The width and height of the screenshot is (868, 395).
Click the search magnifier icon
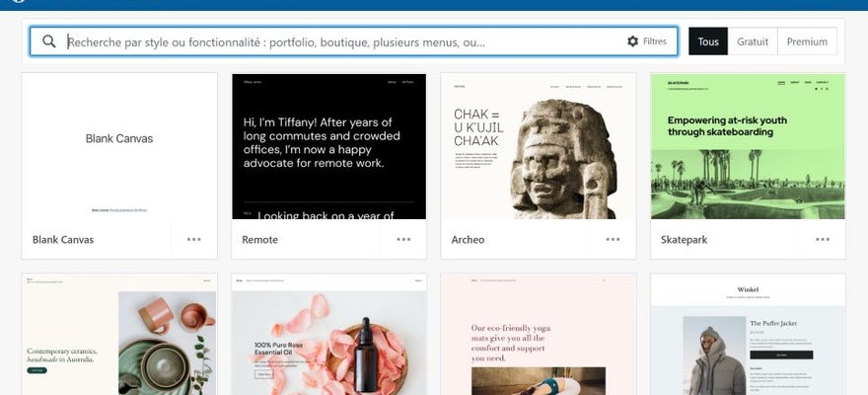(x=49, y=41)
